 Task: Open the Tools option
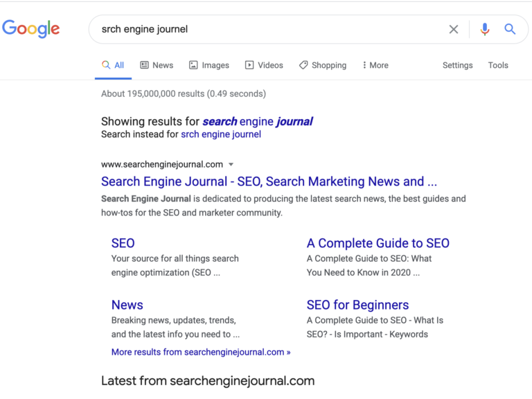tap(498, 65)
